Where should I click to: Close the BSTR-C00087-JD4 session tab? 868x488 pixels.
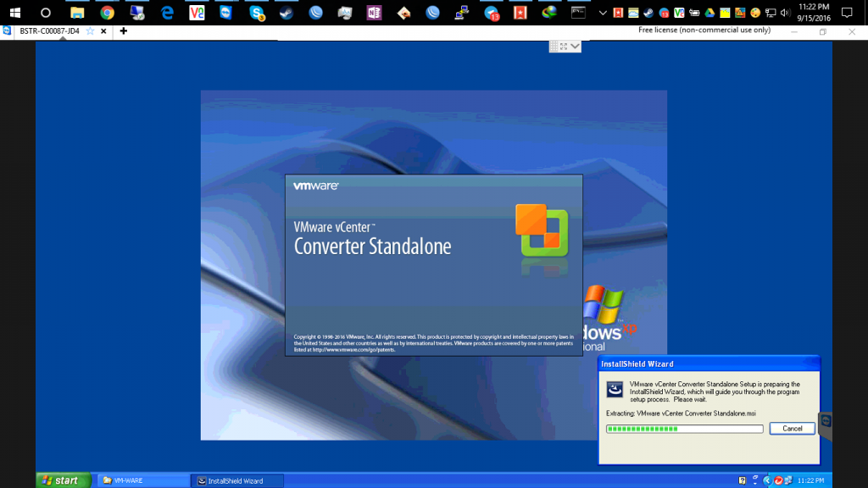pos(103,31)
